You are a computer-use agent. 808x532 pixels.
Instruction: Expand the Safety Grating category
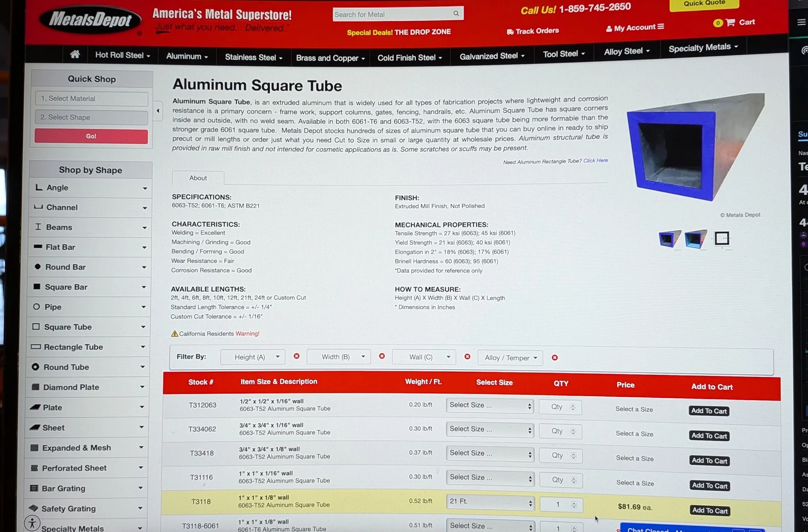pyautogui.click(x=85, y=508)
